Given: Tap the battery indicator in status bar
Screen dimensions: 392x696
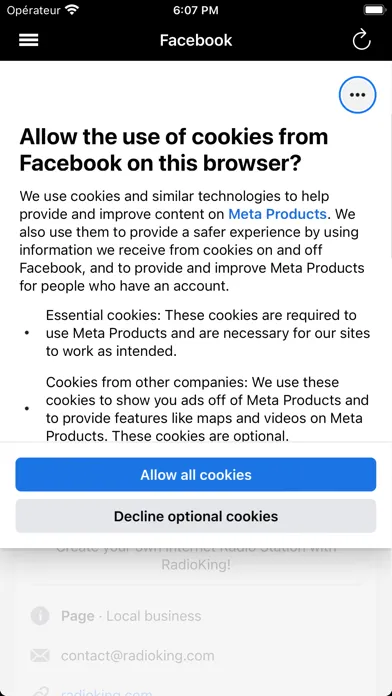Looking at the screenshot, I should [374, 10].
